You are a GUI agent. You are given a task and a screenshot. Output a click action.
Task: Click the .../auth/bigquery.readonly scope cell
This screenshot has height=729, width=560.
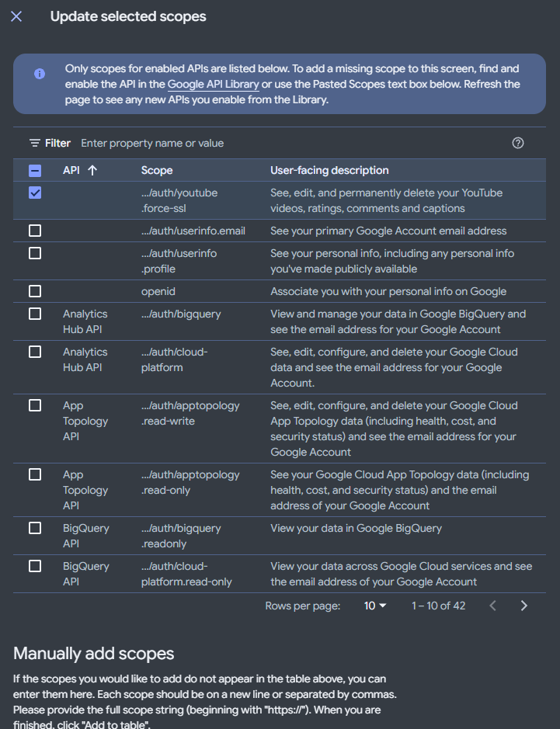(181, 536)
